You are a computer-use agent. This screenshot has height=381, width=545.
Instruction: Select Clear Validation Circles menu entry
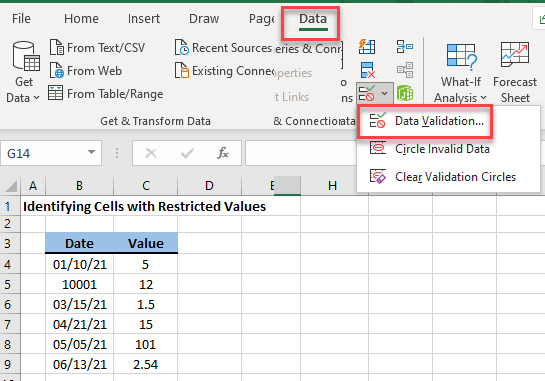click(x=448, y=177)
